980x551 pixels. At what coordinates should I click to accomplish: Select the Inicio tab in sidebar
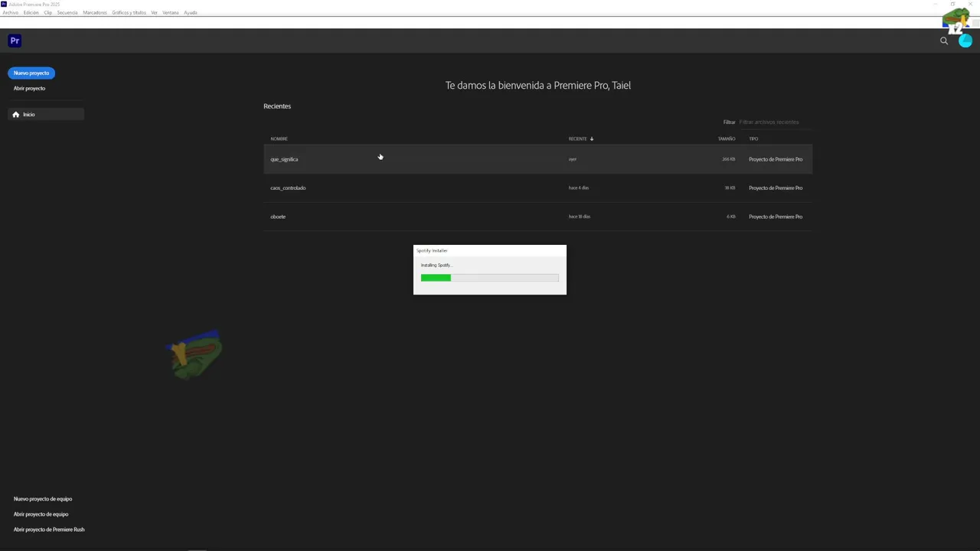[46, 114]
